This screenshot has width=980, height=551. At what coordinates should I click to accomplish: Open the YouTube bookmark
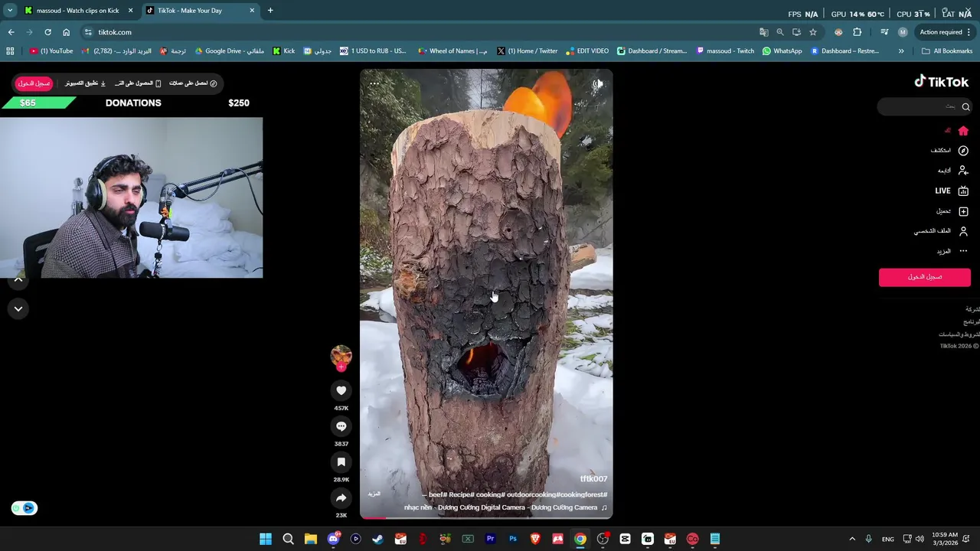click(x=51, y=51)
